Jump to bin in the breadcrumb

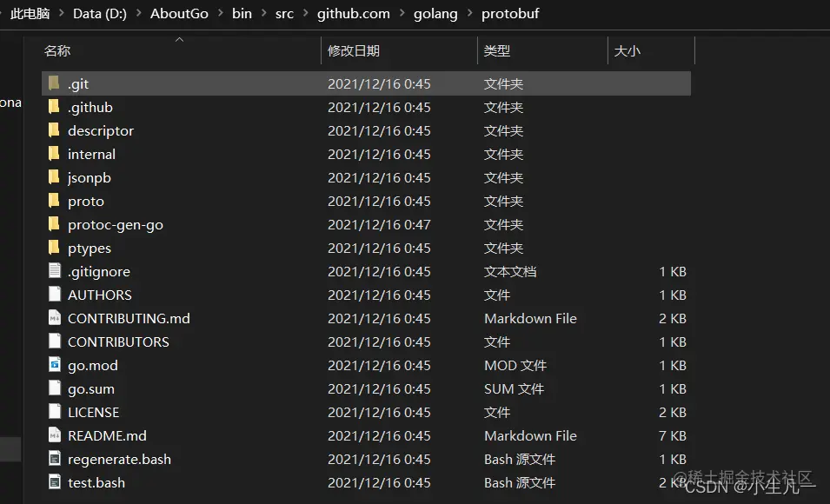pyautogui.click(x=242, y=13)
